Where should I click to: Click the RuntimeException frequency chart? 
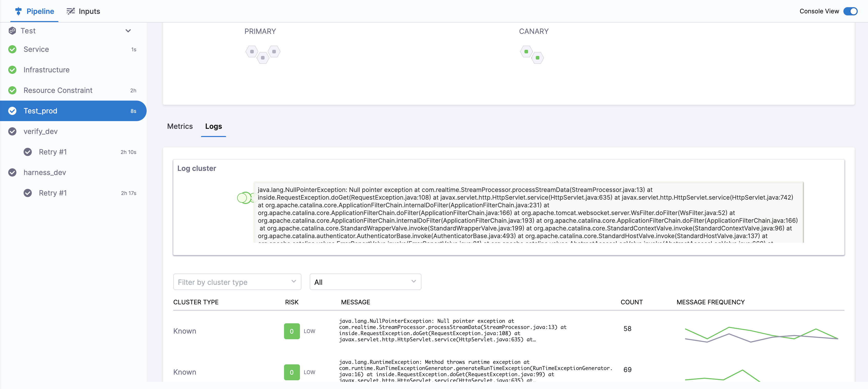(x=723, y=376)
